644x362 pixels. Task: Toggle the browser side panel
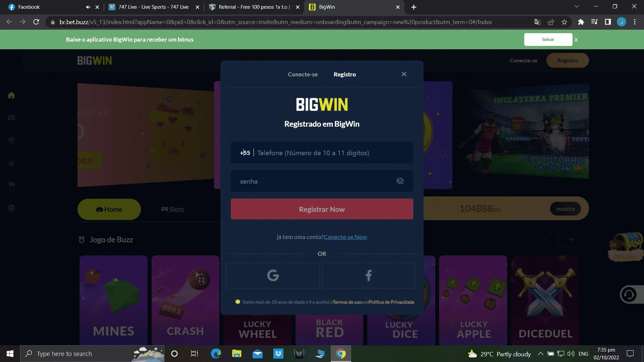(608, 22)
